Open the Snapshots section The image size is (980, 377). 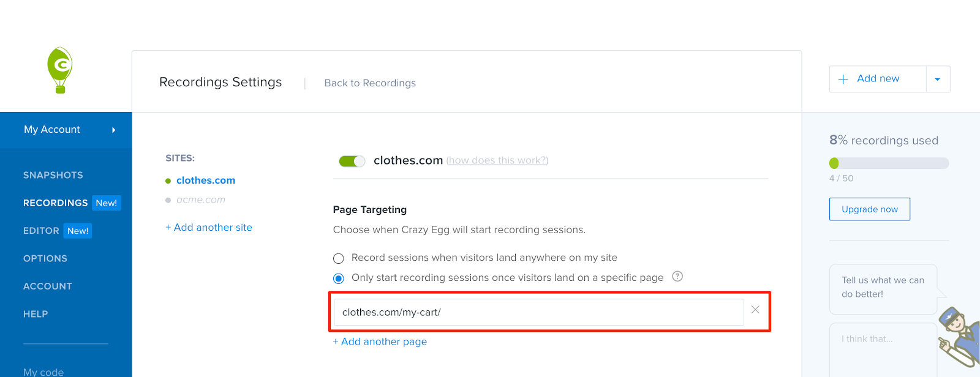[53, 175]
